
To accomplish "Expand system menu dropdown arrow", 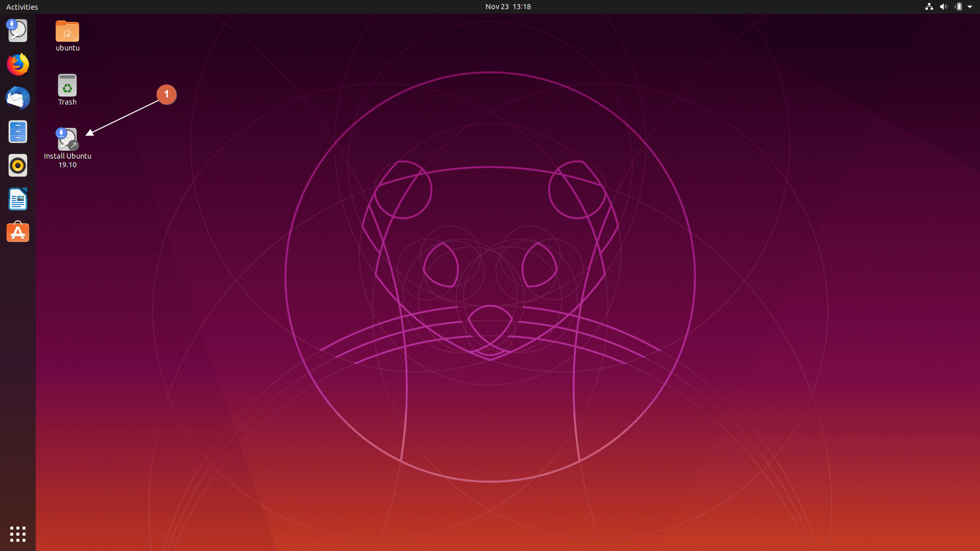I will [970, 7].
